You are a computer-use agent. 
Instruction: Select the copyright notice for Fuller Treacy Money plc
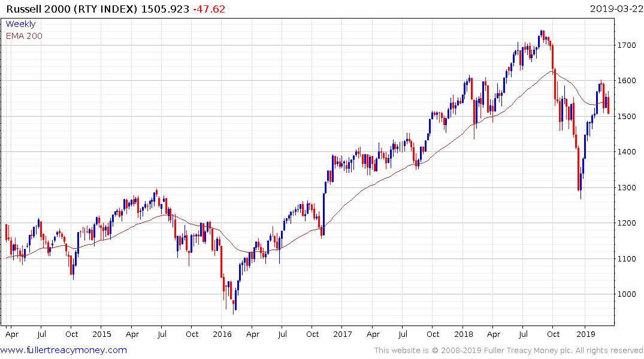tap(509, 351)
